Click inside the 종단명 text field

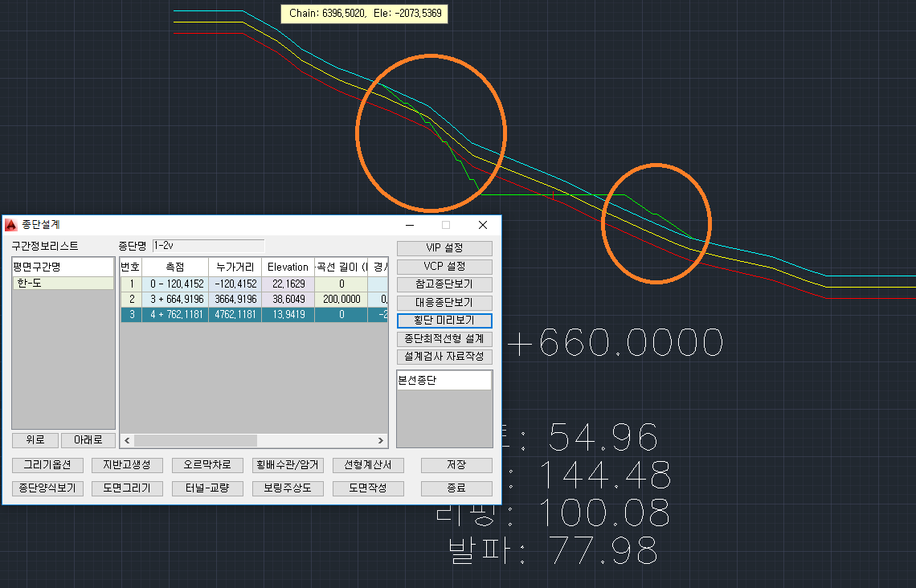point(208,246)
